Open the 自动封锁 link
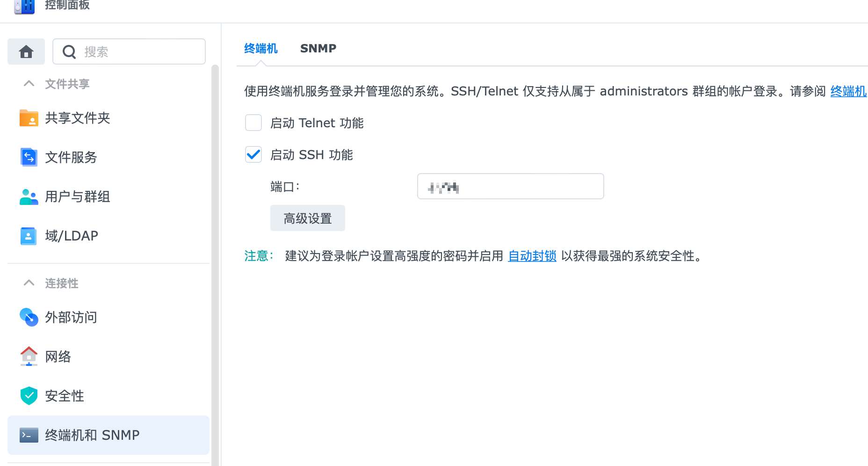Viewport: 868px width, 466px height. pyautogui.click(x=532, y=256)
